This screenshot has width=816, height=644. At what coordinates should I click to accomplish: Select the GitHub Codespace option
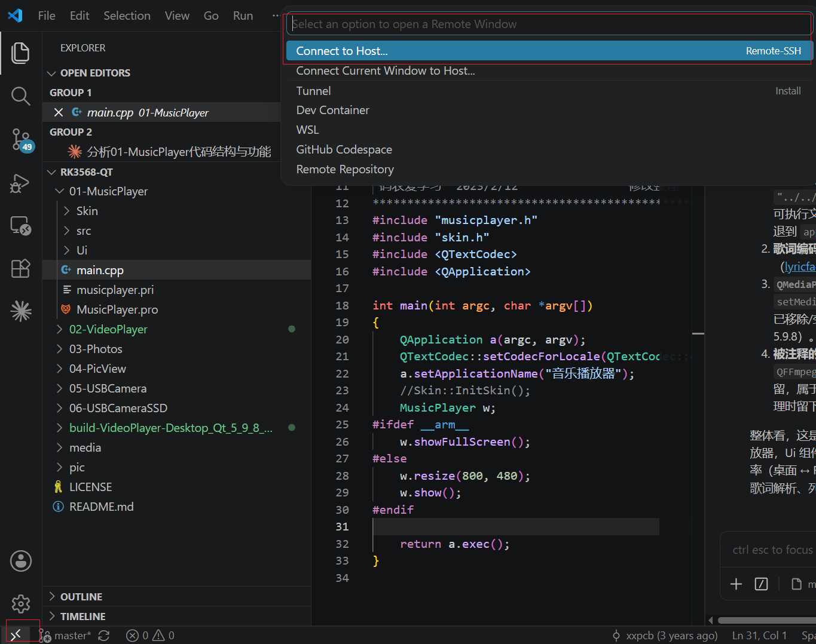pyautogui.click(x=548, y=149)
